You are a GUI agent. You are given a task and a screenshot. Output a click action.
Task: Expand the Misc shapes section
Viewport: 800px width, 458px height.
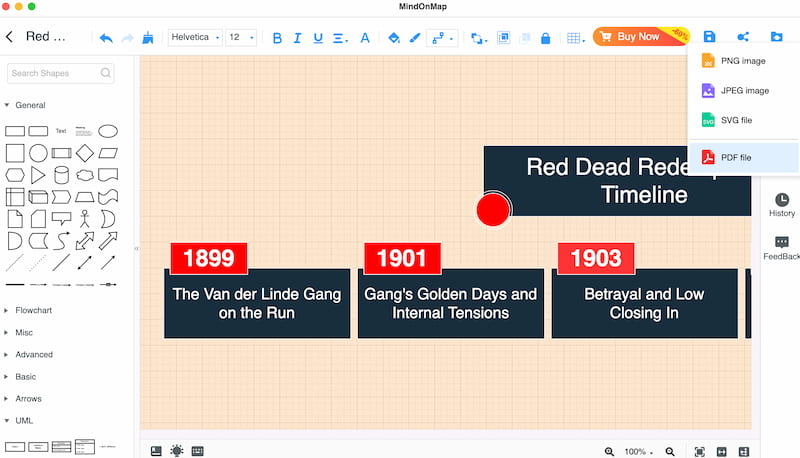click(19, 333)
